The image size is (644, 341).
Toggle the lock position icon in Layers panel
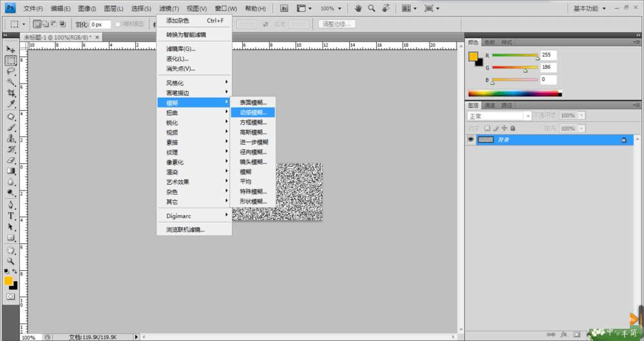tap(503, 129)
